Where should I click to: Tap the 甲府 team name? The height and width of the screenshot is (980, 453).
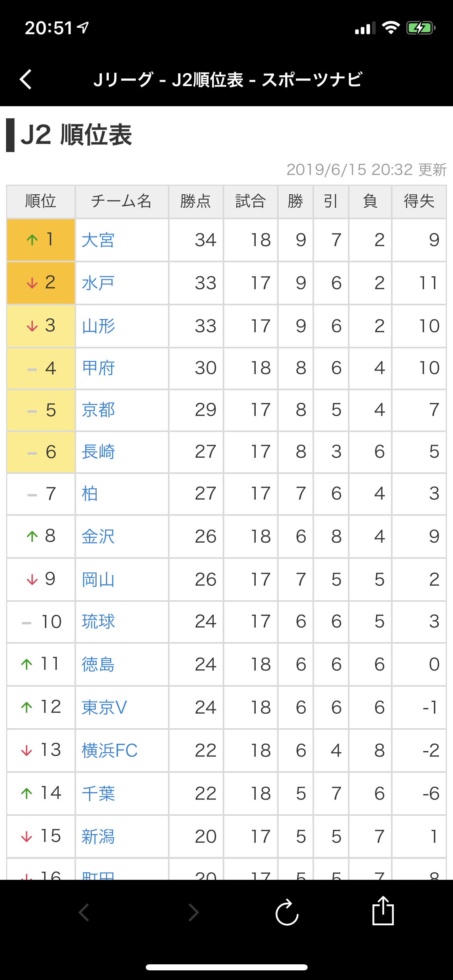click(98, 368)
